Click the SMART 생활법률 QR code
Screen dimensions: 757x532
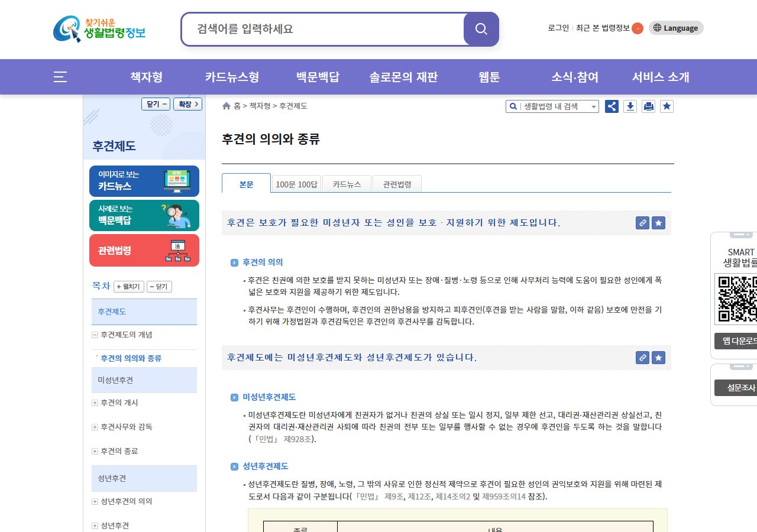[736, 299]
